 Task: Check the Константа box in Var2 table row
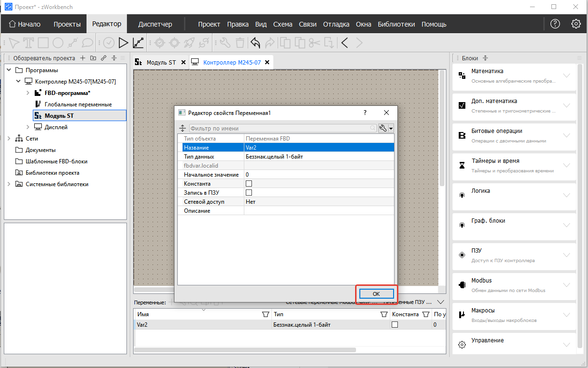394,325
